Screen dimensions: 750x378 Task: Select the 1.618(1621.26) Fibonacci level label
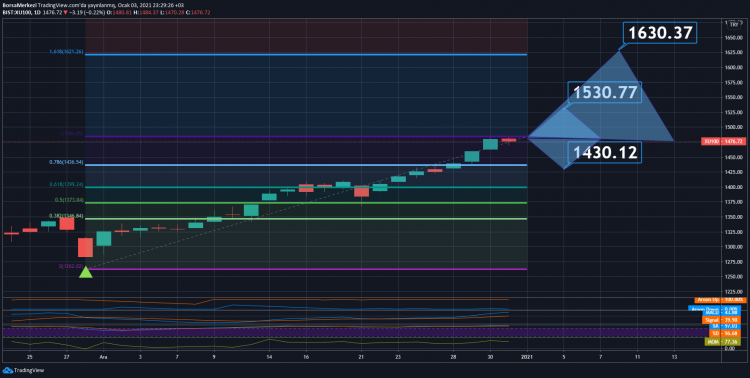pyautogui.click(x=66, y=51)
